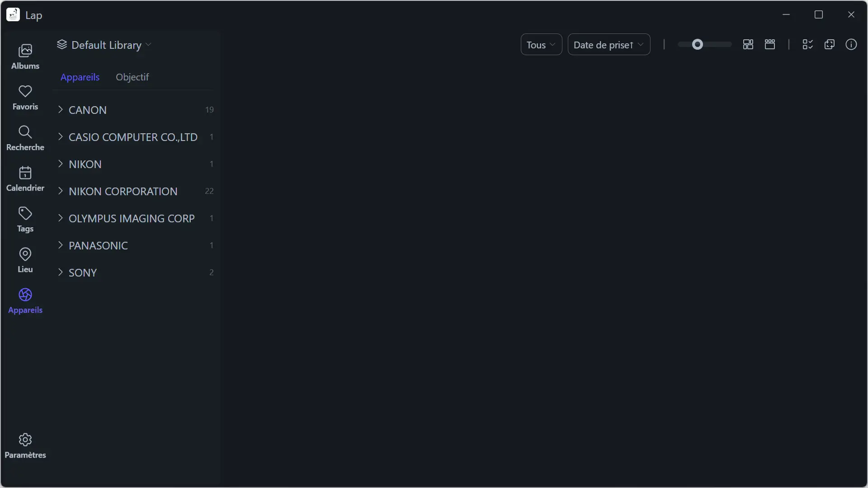Switch to the Objectif tab
This screenshot has width=868, height=488.
point(132,77)
